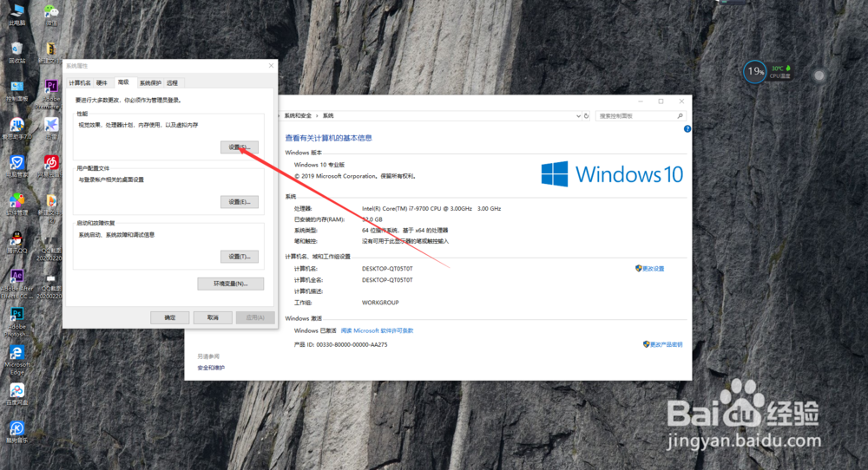This screenshot has width=868, height=470.
Task: Click the 系统和安全 breadcrumb
Action: click(298, 115)
